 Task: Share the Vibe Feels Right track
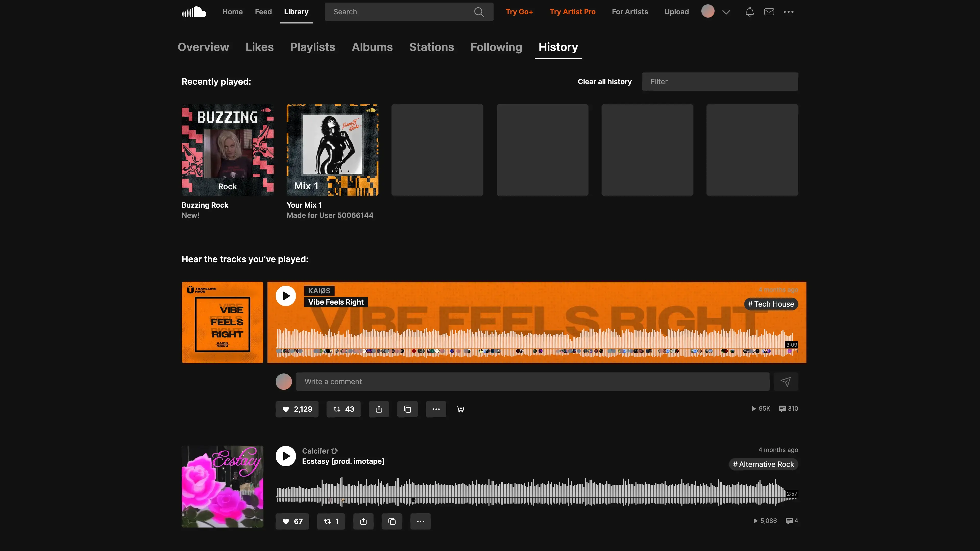click(x=378, y=409)
